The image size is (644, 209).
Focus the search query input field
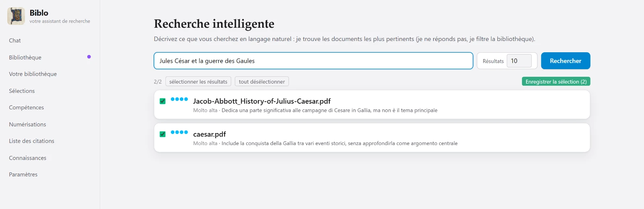[313, 61]
